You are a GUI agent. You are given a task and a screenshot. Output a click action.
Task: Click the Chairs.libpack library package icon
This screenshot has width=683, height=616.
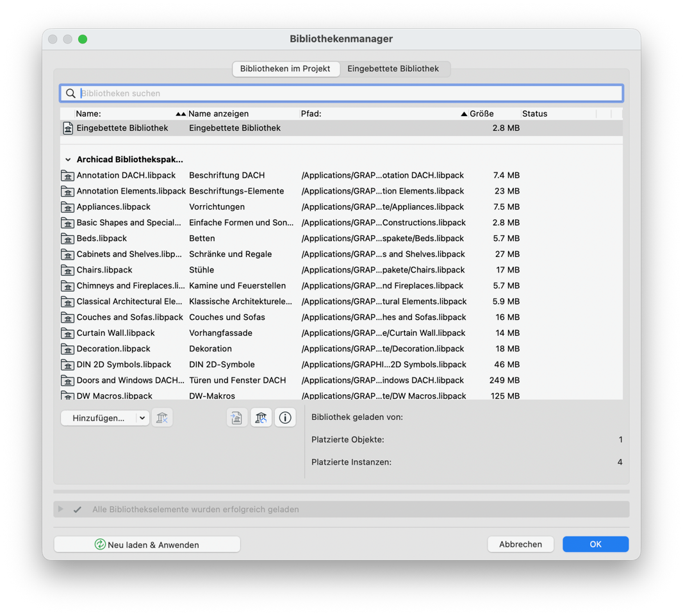point(68,270)
